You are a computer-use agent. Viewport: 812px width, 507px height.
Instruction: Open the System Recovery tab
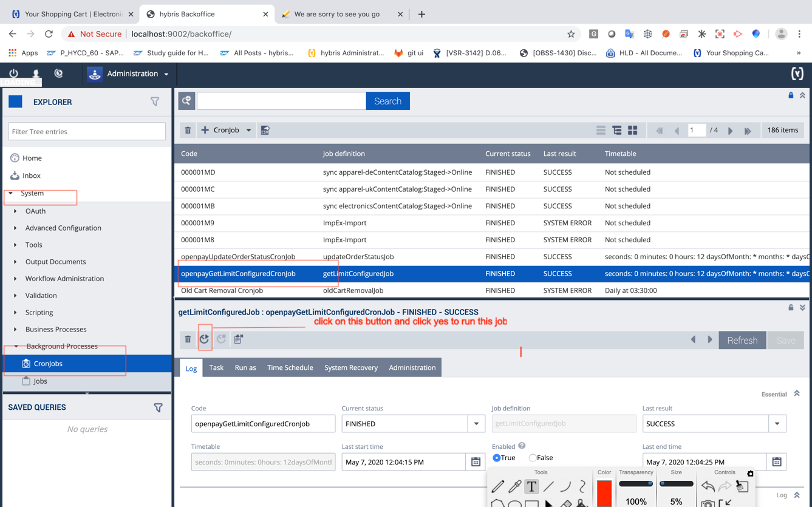[350, 367]
